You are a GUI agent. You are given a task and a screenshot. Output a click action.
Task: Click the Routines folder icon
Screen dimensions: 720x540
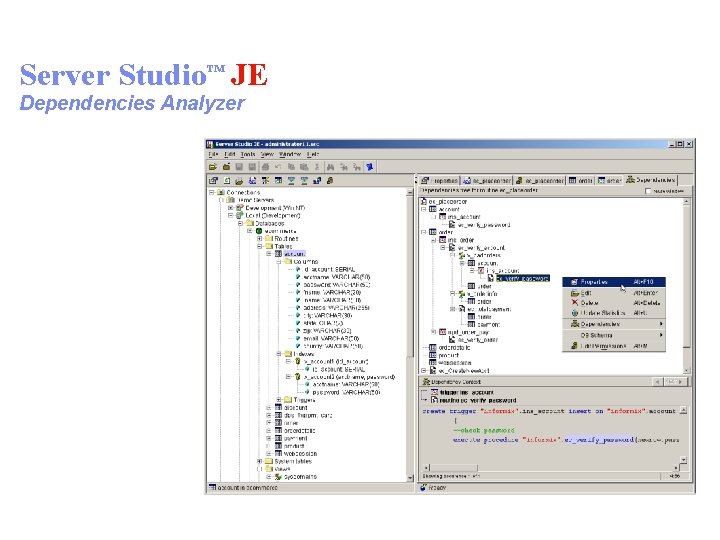(x=269, y=239)
